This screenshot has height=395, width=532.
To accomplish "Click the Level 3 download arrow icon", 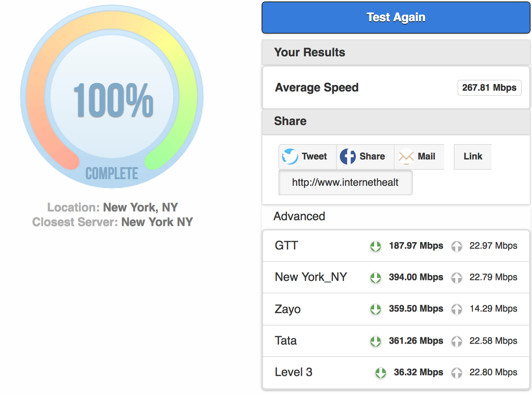I will [380, 373].
